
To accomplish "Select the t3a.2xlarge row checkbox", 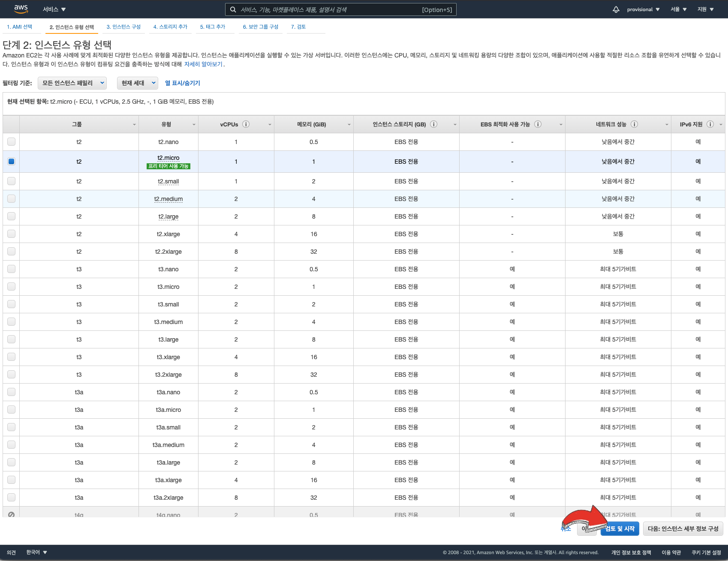I will click(11, 497).
